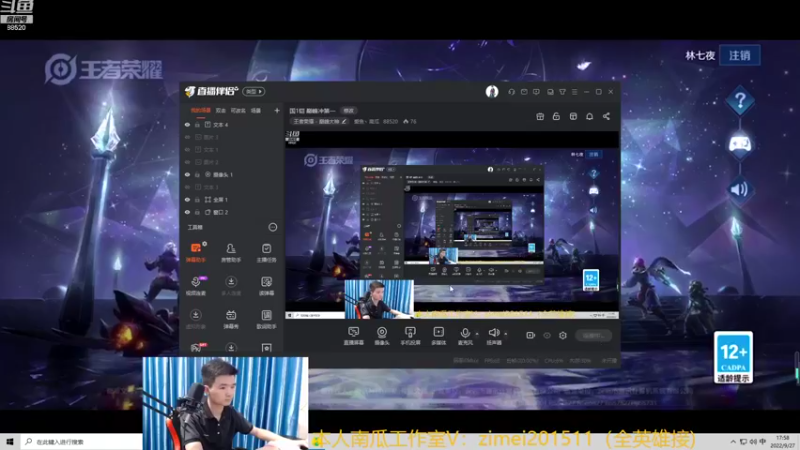Open the Windows Start button
800x450 pixels.
pos(10,442)
